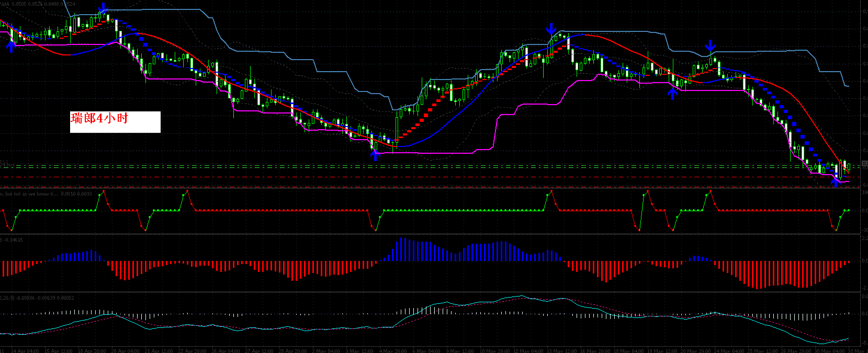Click the MACD readout -0.00586 -0.00639 0.00052
868x353 pixels.
point(44,298)
